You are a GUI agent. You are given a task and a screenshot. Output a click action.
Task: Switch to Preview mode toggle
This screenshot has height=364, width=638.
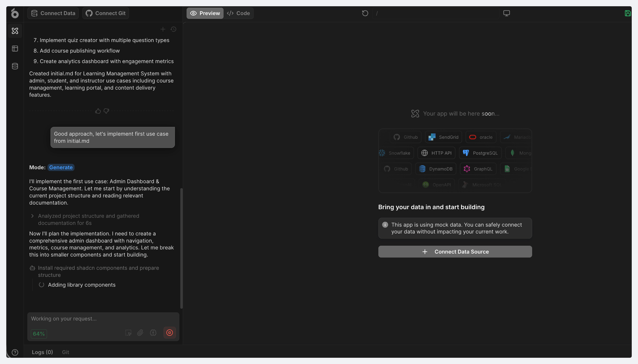pos(205,13)
